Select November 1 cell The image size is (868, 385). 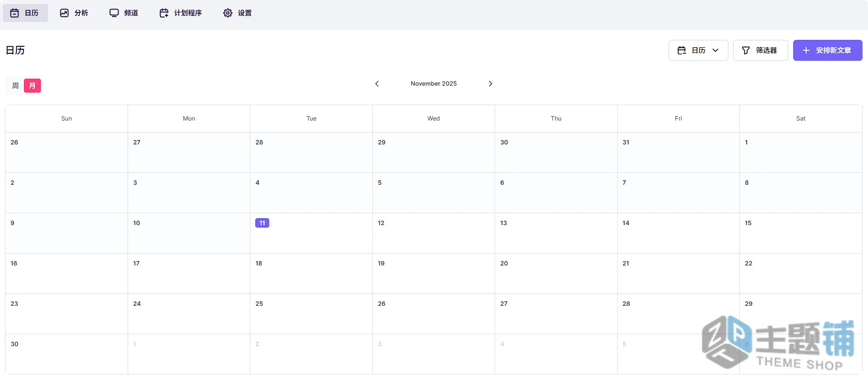click(801, 152)
